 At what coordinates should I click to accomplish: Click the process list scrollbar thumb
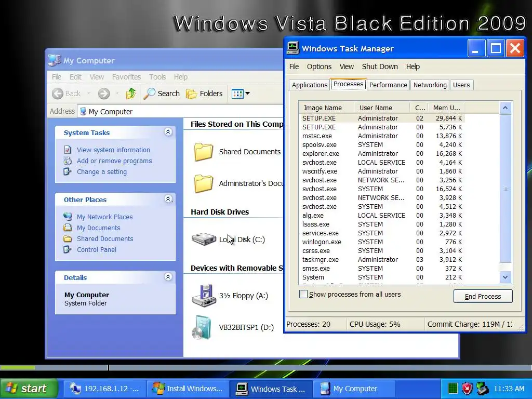point(505,188)
